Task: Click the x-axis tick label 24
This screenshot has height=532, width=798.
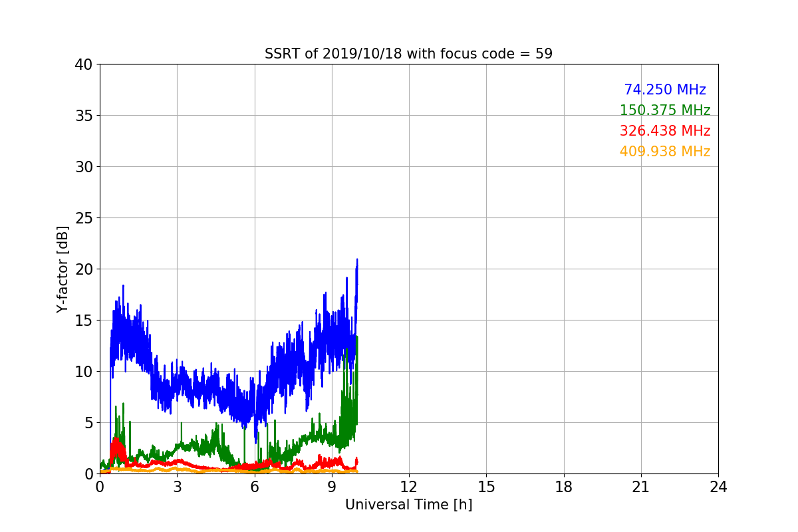Action: pyautogui.click(x=718, y=487)
